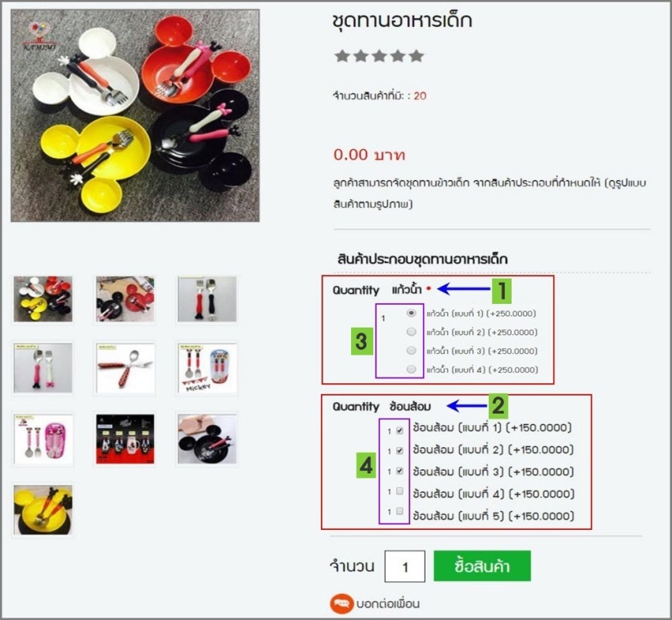View the red and black forks thumbnail

click(x=207, y=299)
